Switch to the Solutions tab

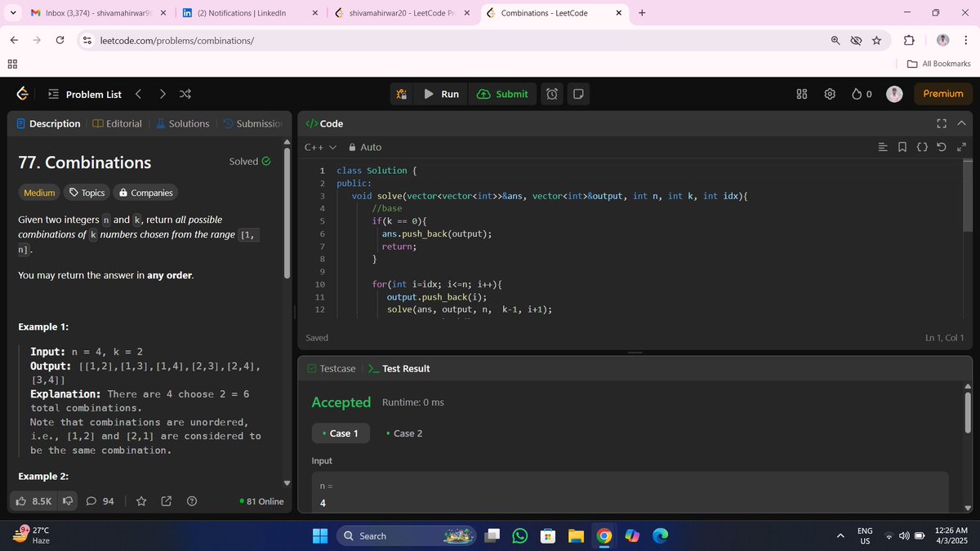click(x=182, y=123)
